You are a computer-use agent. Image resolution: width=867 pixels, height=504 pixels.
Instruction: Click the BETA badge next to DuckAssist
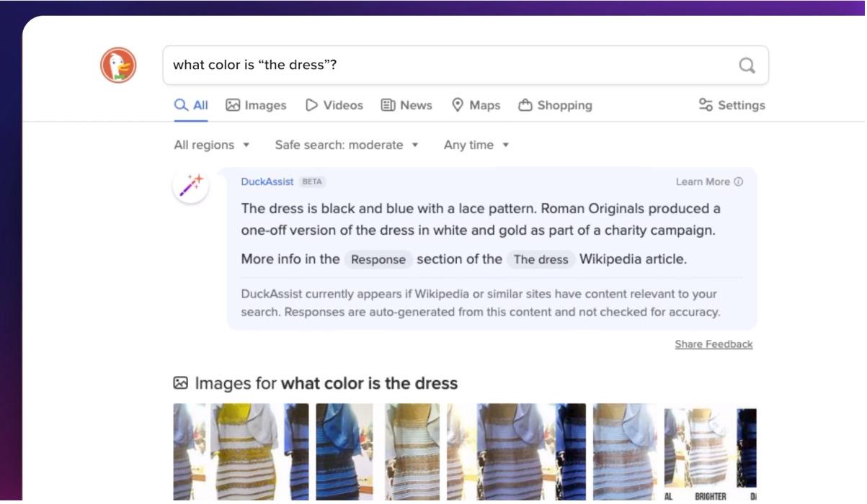click(312, 182)
